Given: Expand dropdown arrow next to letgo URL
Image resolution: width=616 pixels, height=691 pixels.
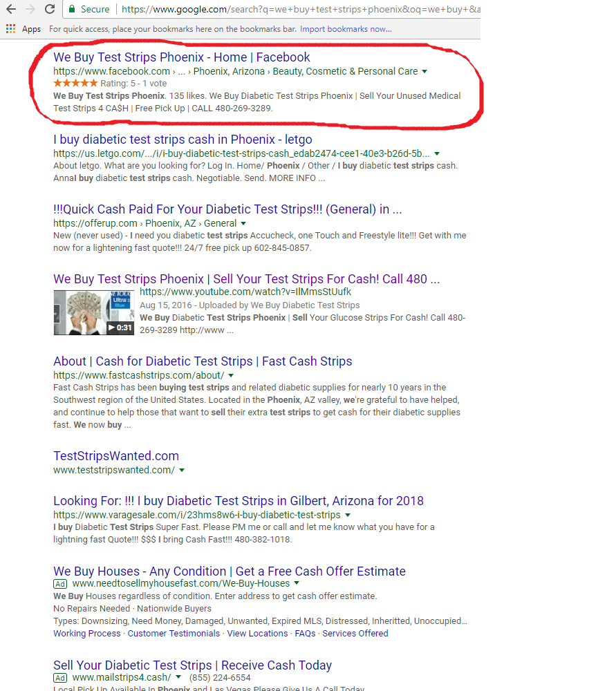Looking at the screenshot, I should (x=437, y=154).
